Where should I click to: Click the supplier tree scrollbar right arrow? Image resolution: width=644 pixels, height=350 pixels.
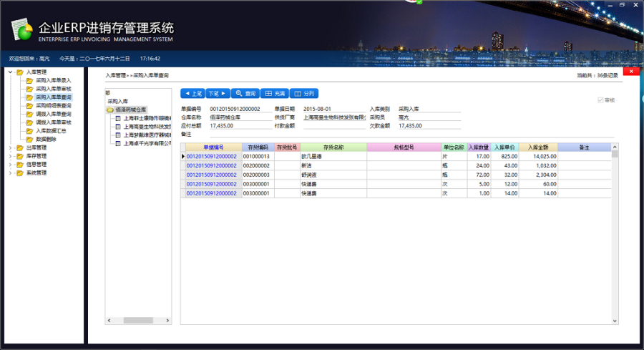167,321
